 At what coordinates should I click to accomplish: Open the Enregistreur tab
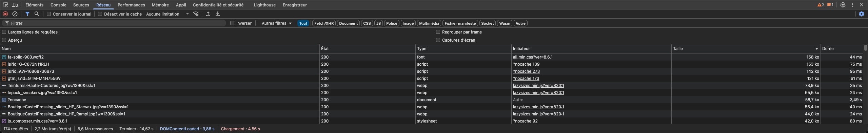pos(295,5)
